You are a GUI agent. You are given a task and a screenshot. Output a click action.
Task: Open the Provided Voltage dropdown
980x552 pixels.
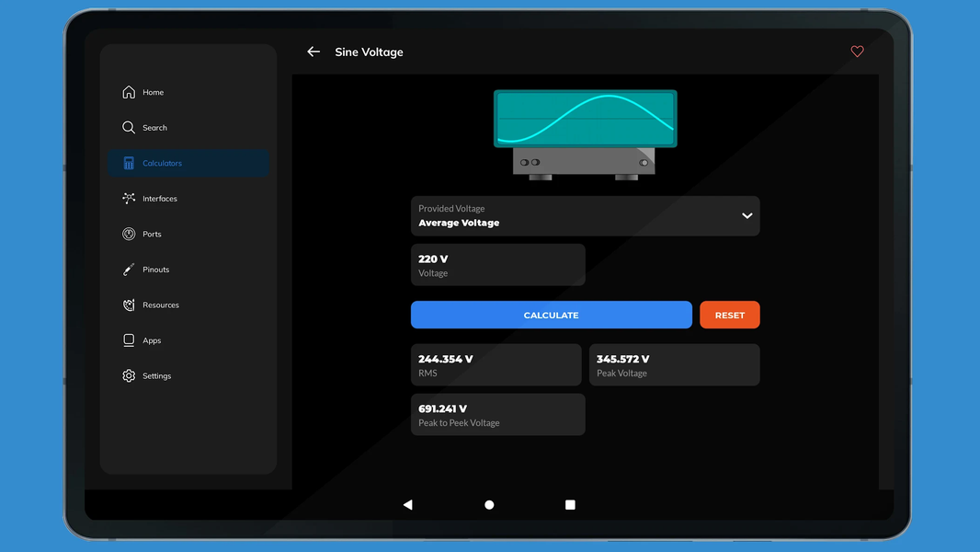(585, 215)
